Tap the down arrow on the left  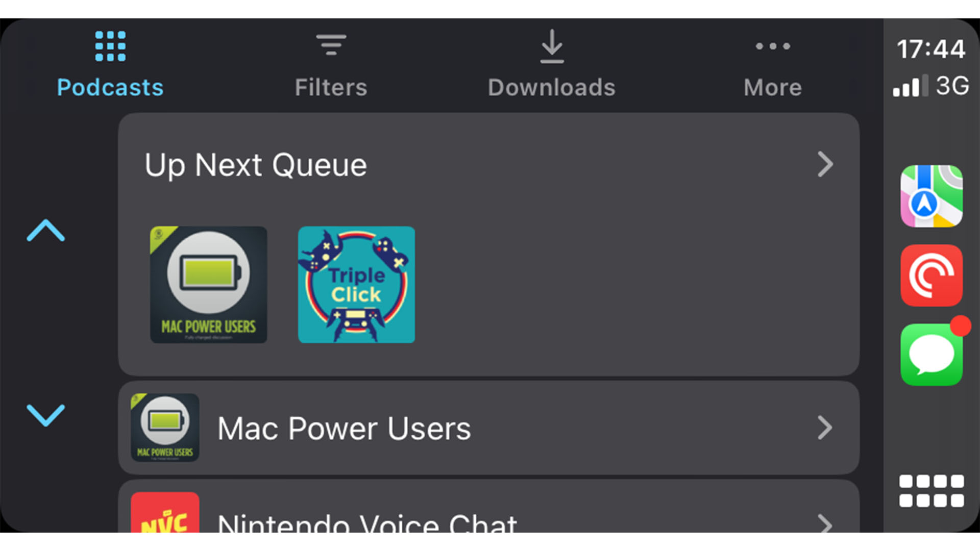46,415
